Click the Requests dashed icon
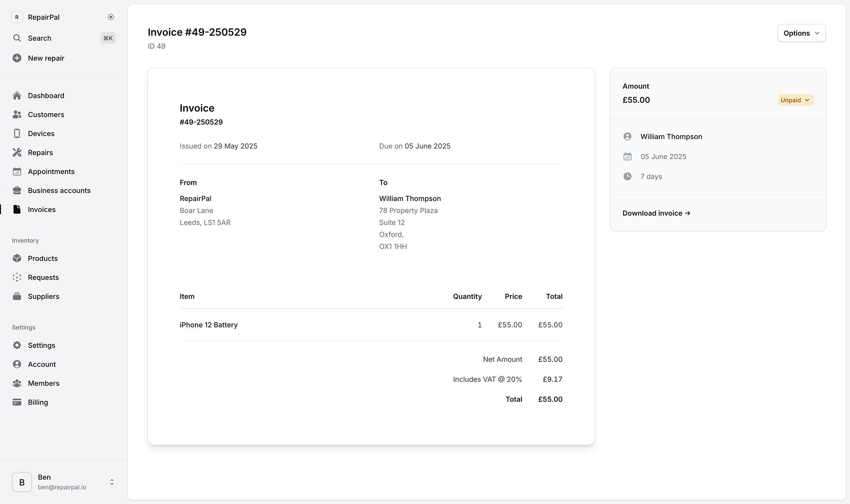This screenshot has width=850, height=504. click(x=17, y=277)
